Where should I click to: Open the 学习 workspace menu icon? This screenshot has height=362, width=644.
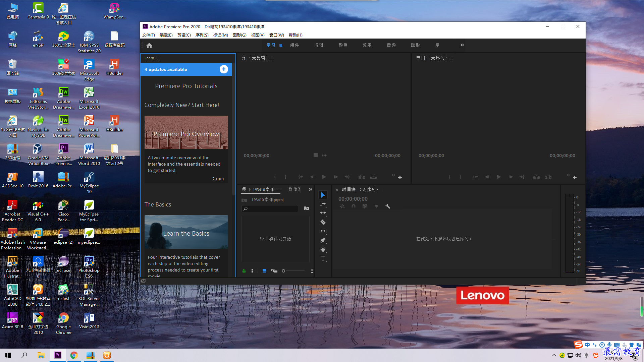(x=281, y=45)
